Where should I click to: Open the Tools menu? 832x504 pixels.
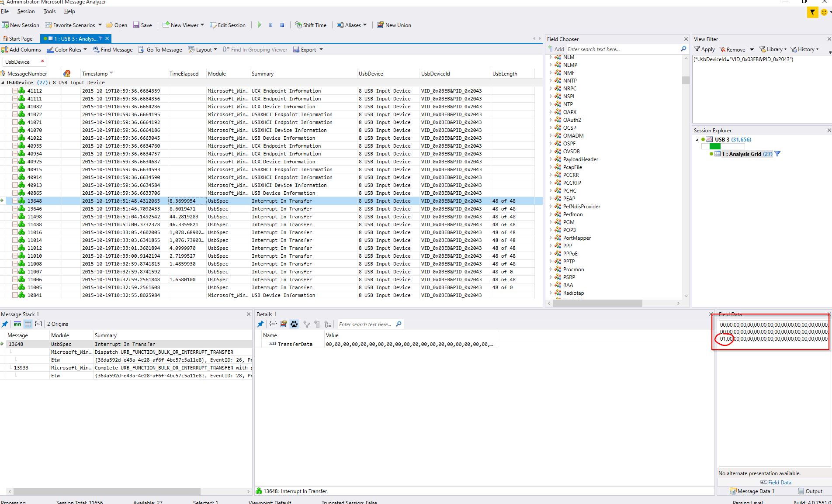point(49,11)
